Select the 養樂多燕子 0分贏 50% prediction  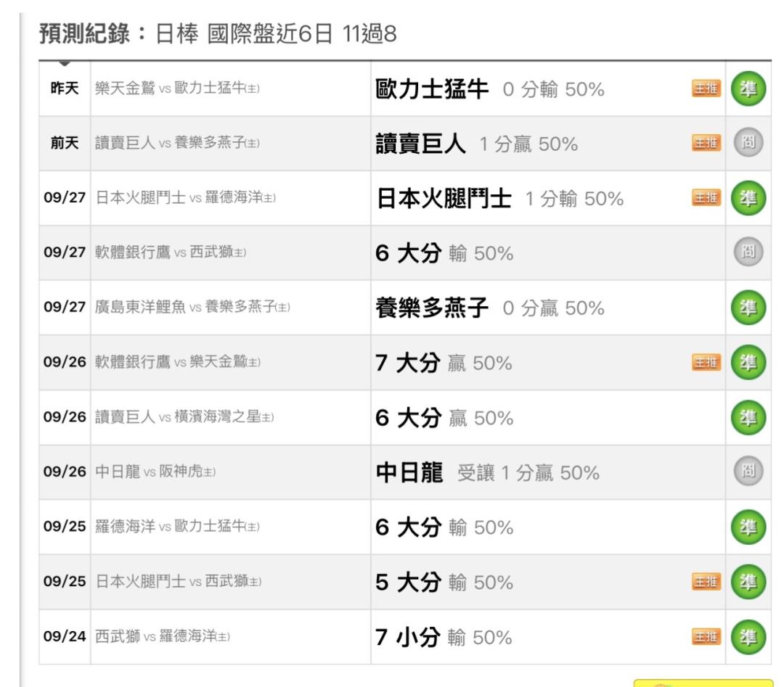pos(489,308)
